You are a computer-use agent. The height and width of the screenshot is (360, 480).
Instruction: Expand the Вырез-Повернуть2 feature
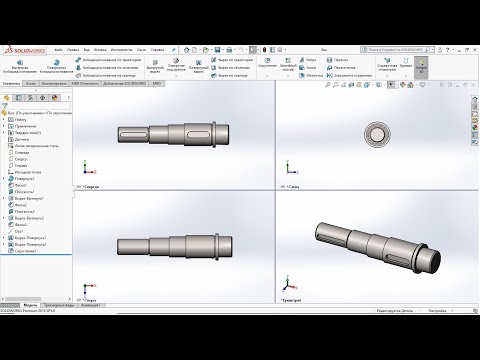coord(4,244)
